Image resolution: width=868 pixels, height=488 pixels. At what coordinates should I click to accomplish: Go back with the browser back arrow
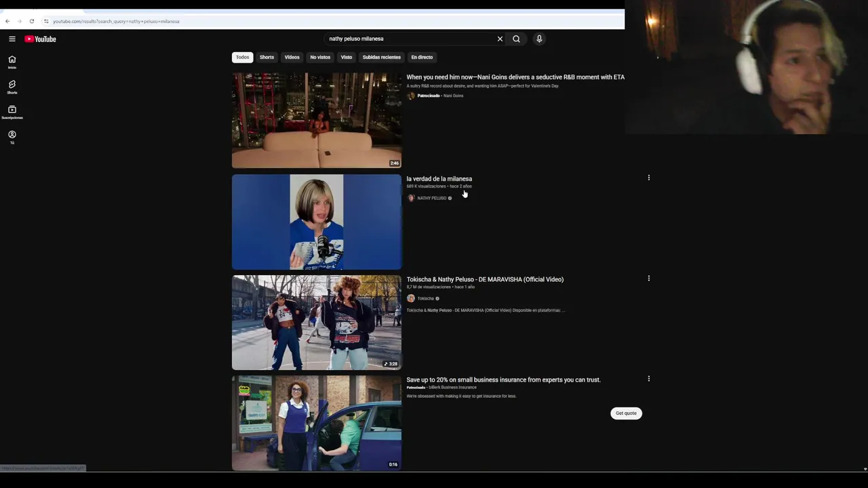tap(7, 21)
